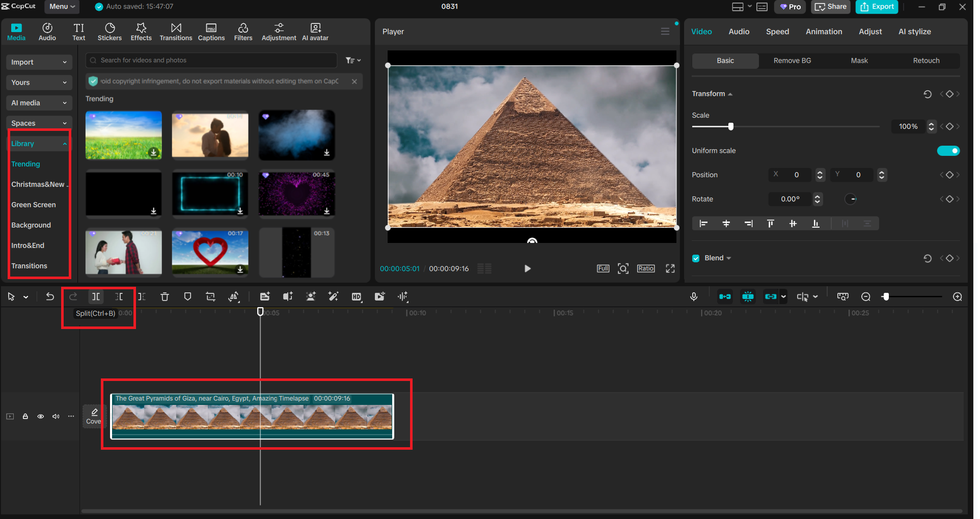Click the Split tool in timeline toolbar
The height and width of the screenshot is (519, 980).
[96, 296]
